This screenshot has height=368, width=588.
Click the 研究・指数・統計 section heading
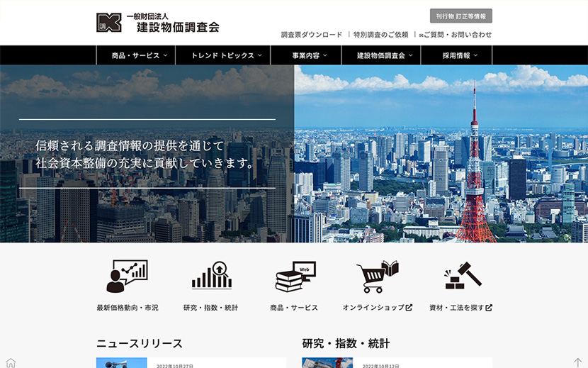346,343
